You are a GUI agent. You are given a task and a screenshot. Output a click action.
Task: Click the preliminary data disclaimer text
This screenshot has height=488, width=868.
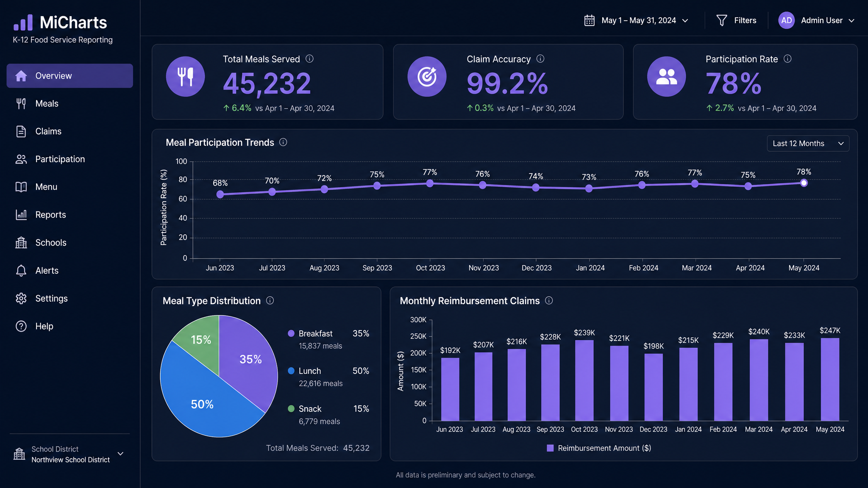tap(466, 475)
